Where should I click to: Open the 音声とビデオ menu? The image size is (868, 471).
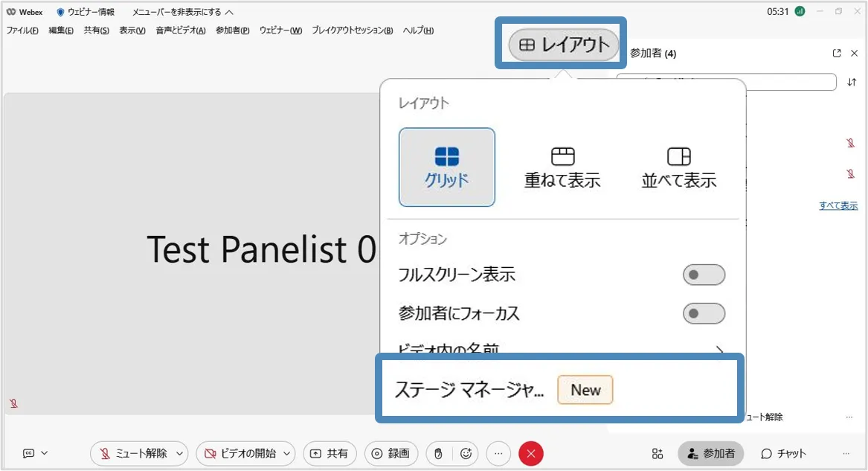(180, 31)
